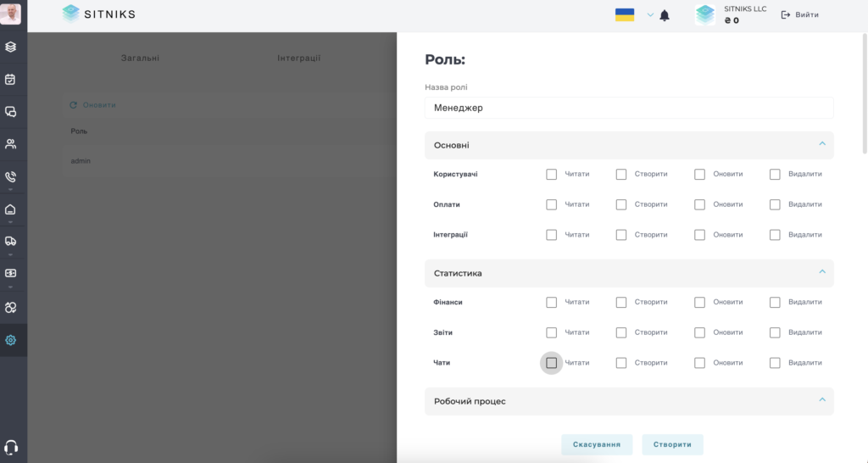Image resolution: width=868 pixels, height=463 pixels.
Task: Enable Створити for Фінанси
Action: pos(621,302)
